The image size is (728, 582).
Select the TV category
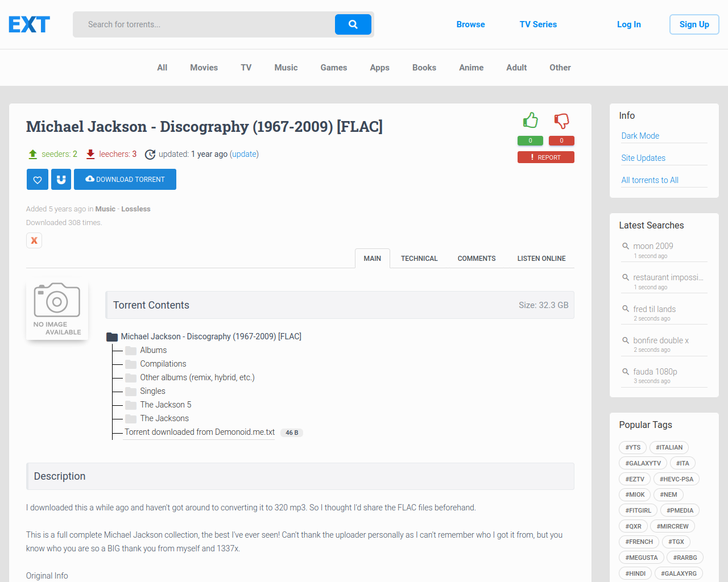[246, 68]
